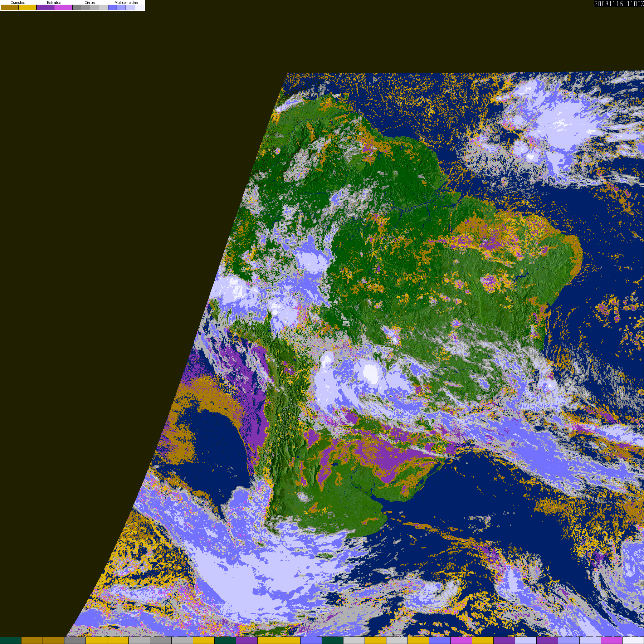The image size is (644, 644).
Task: Choose the magenta Estratos legend swatch
Action: click(x=63, y=8)
